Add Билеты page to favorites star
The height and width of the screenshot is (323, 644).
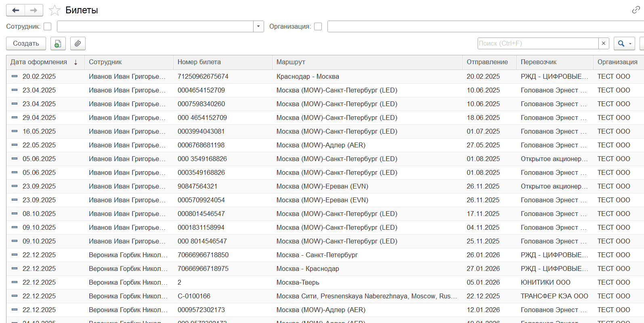(x=55, y=10)
